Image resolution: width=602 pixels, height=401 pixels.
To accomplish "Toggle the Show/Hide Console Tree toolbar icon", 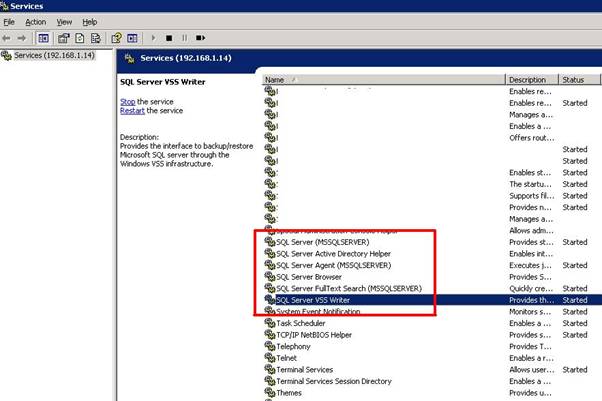I will (x=43, y=38).
